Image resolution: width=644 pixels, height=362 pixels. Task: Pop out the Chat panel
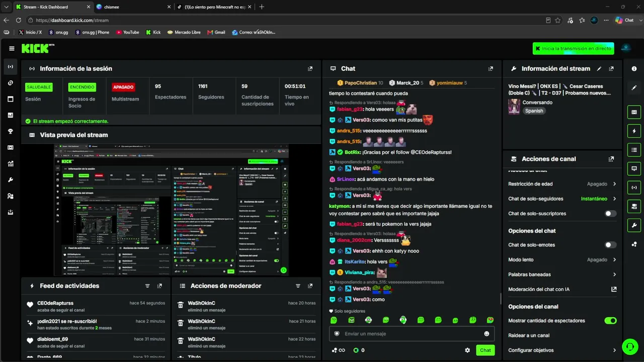[x=491, y=68]
